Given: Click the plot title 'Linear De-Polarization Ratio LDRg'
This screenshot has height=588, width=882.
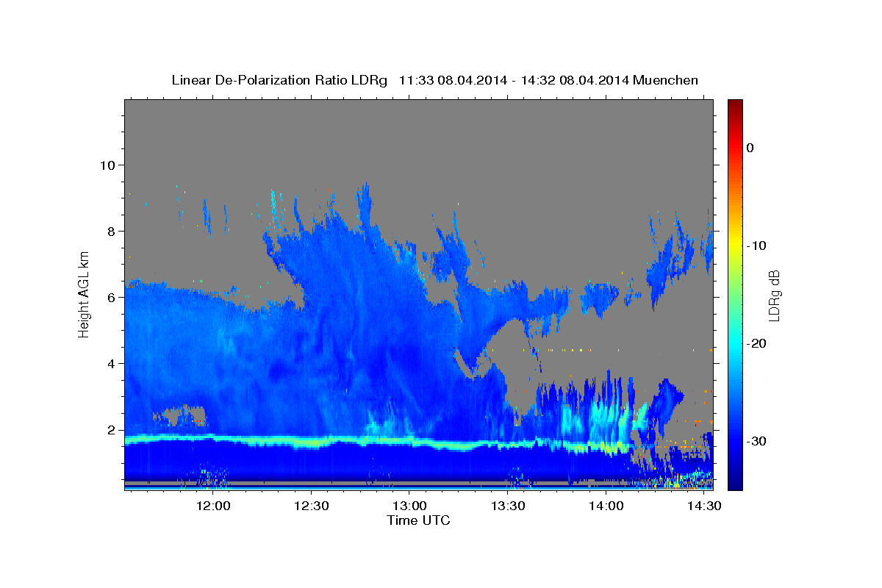Looking at the screenshot, I should click(279, 80).
